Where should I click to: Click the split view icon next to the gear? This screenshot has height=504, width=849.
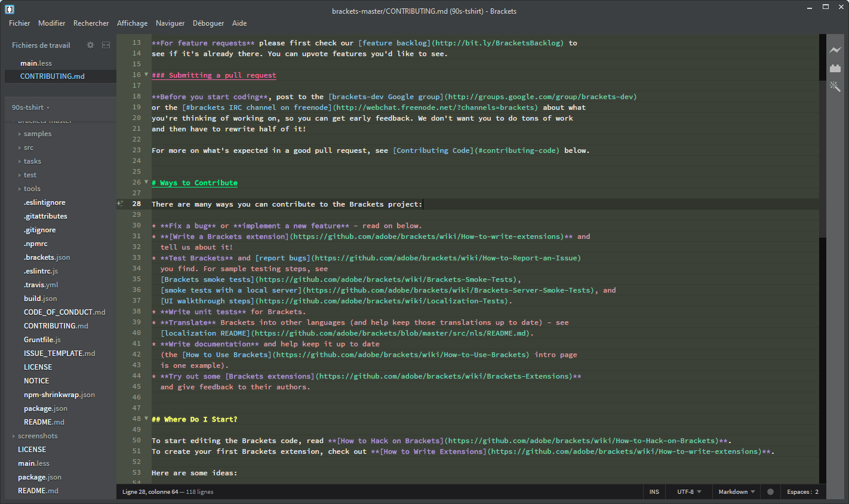tap(105, 45)
